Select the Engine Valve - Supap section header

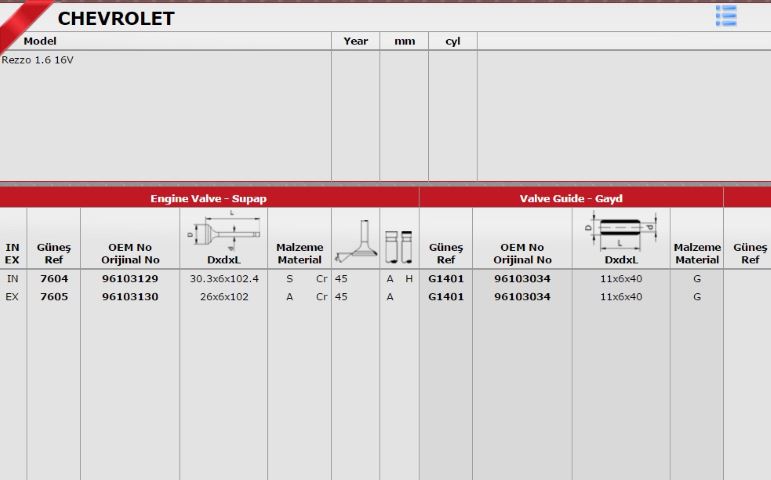(x=208, y=199)
